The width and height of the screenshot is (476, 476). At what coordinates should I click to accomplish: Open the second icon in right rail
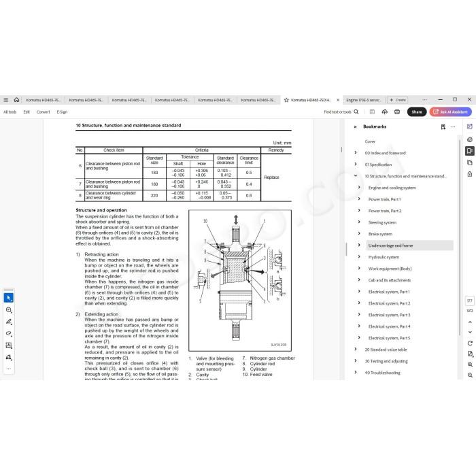(x=470, y=139)
